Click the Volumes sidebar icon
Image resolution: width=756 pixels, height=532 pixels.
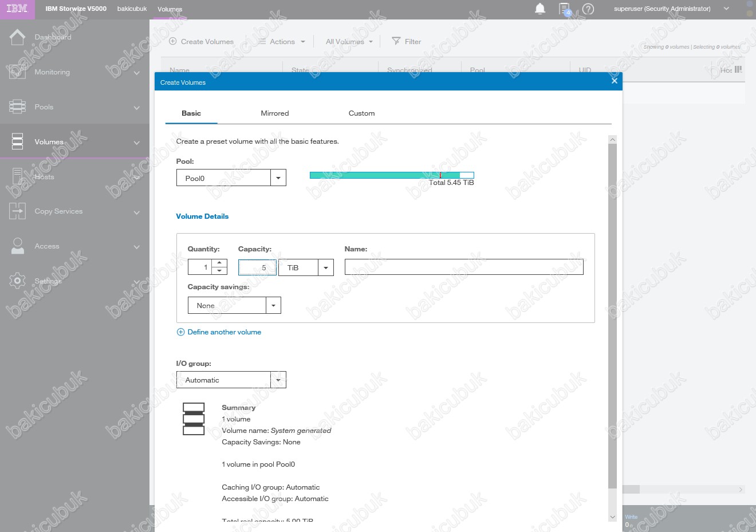17,141
